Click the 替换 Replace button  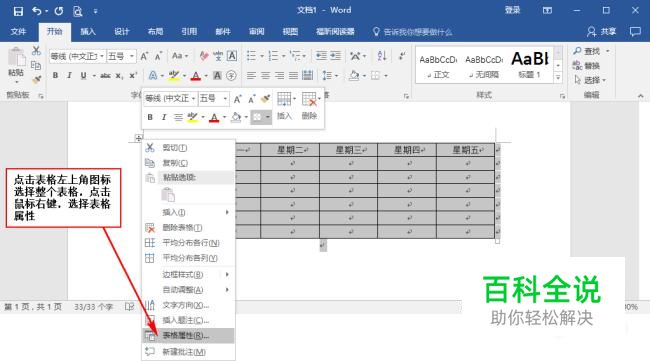(587, 65)
